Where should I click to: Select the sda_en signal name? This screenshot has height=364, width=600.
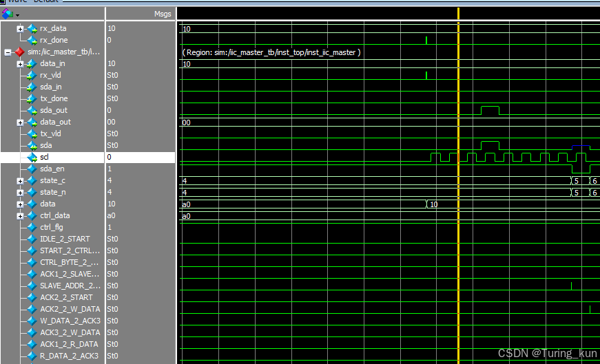coord(52,169)
